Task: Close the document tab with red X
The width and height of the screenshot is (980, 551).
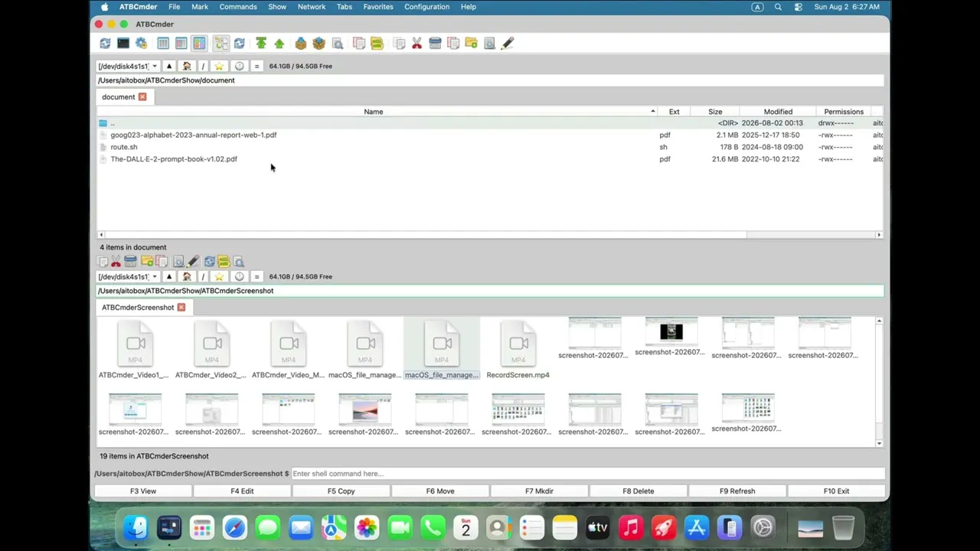Action: coord(142,97)
